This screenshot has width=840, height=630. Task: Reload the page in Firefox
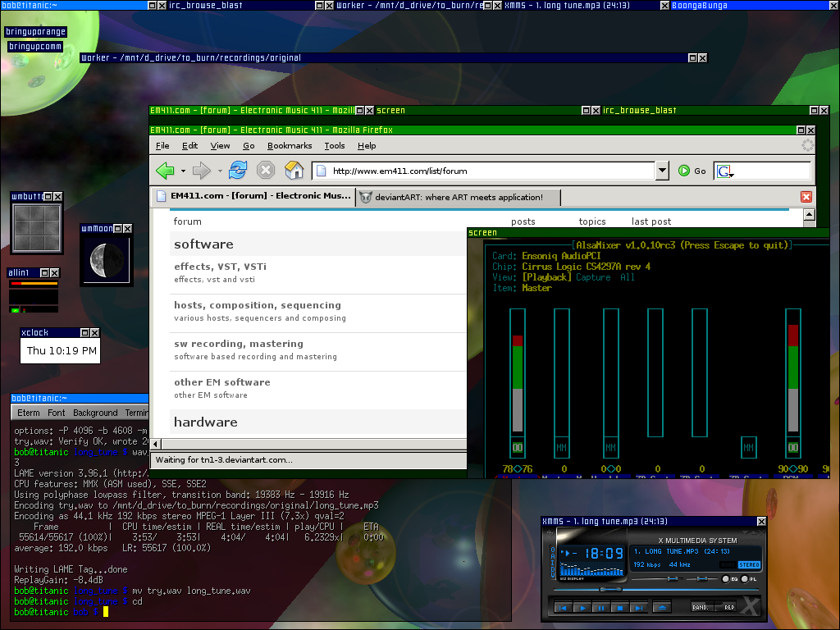click(x=238, y=171)
